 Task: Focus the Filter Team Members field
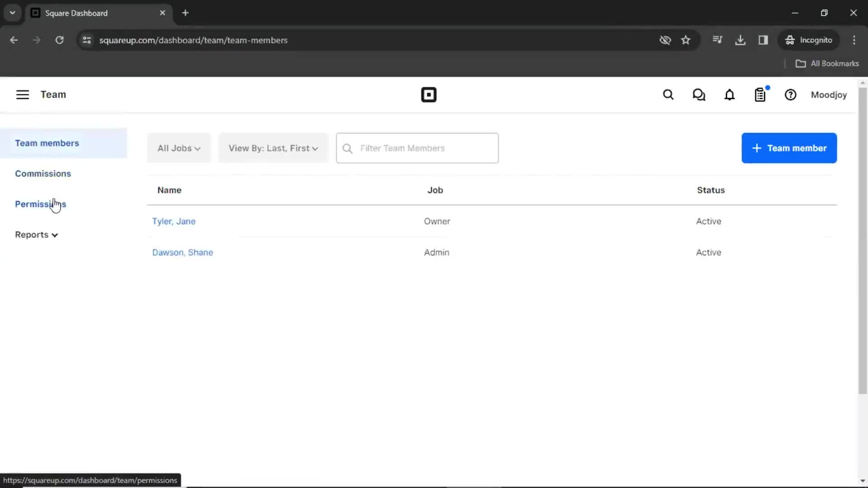coord(417,148)
